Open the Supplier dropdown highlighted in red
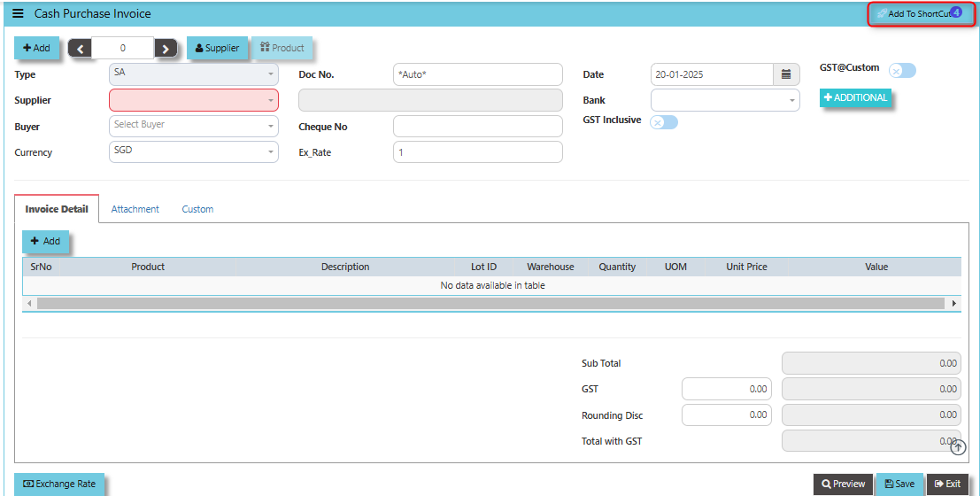980x496 pixels. click(x=194, y=100)
